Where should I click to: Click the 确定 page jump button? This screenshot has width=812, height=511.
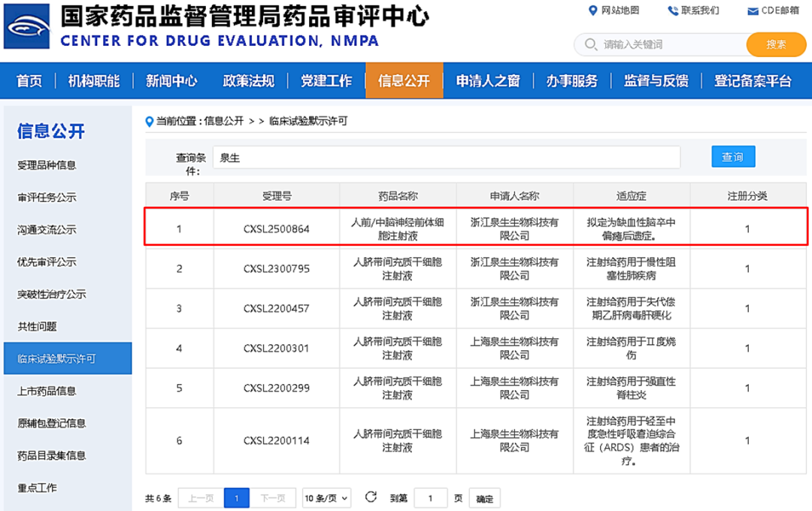tap(485, 498)
